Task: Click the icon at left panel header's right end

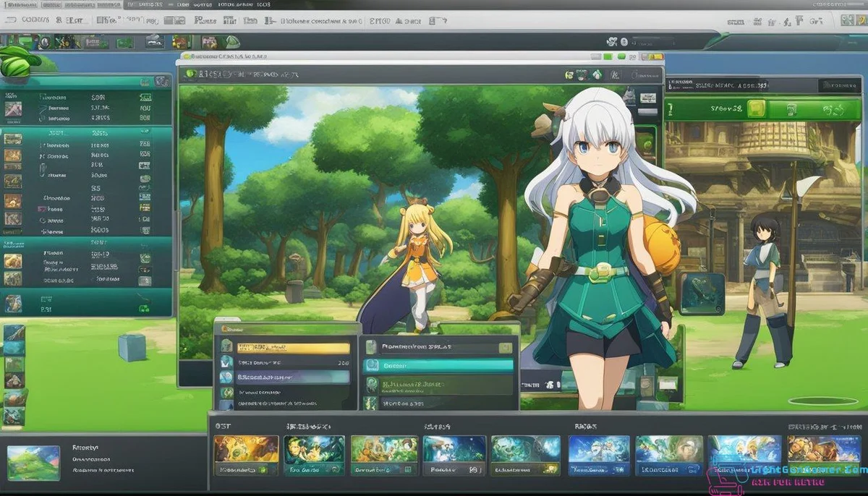Action: (162, 80)
